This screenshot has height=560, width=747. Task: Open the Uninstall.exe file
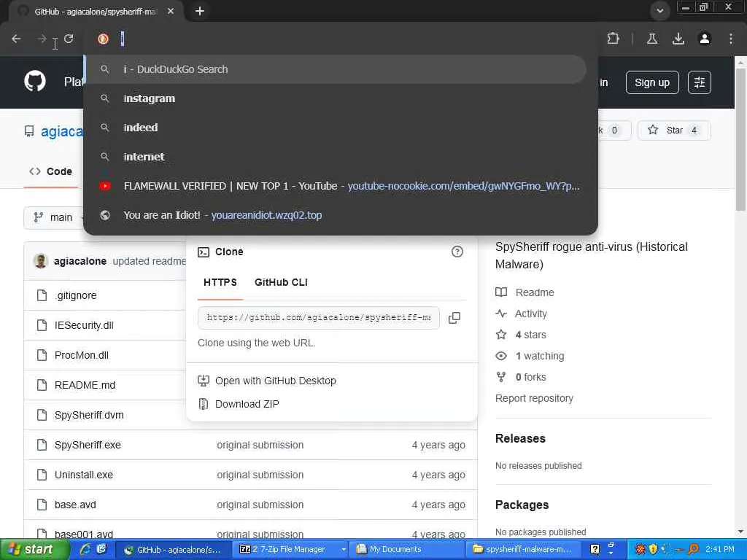[x=84, y=475]
